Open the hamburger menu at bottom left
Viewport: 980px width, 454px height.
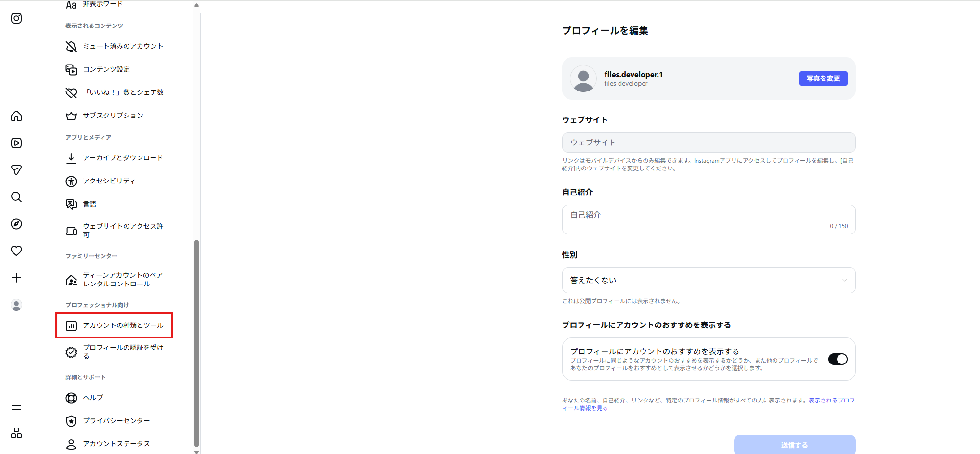click(x=16, y=406)
